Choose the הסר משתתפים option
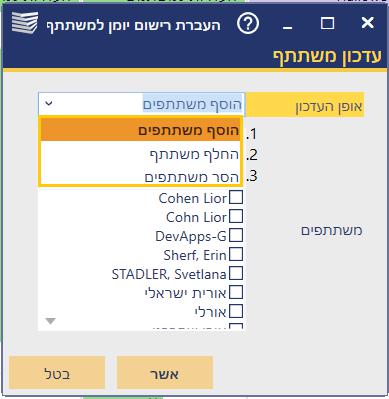 [140, 176]
